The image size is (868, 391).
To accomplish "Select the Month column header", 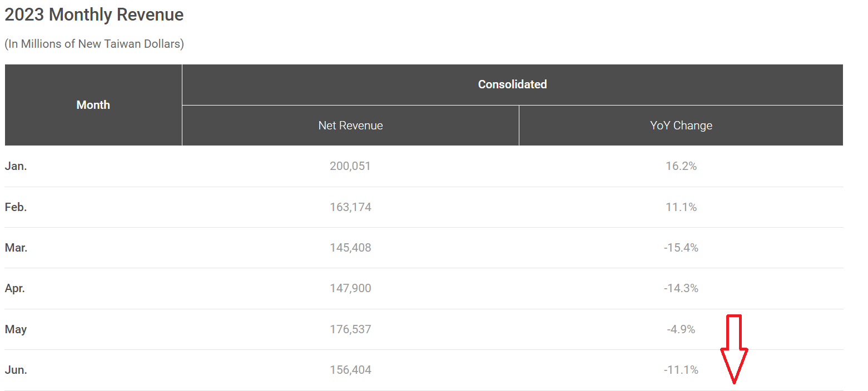I will (x=93, y=105).
